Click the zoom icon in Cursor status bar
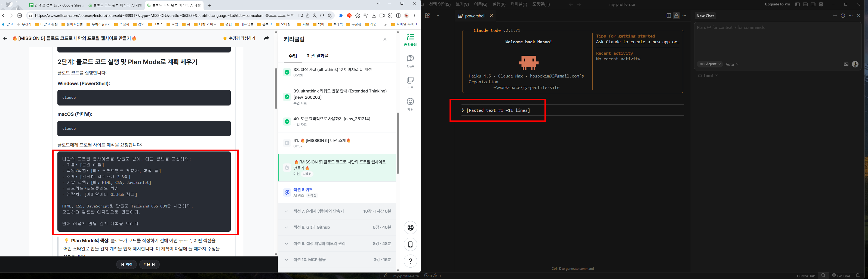The height and width of the screenshot is (279, 868). click(x=824, y=276)
